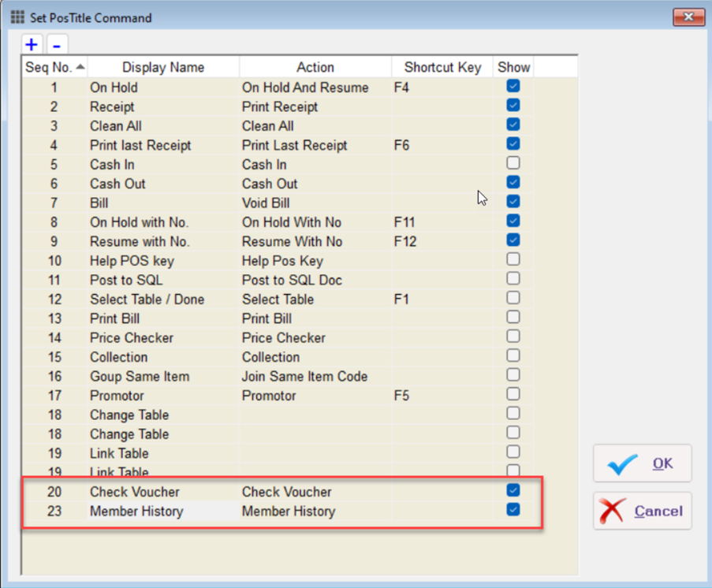Close the Set PosTitle Command dialog
Image resolution: width=712 pixels, height=588 pixels.
688,17
